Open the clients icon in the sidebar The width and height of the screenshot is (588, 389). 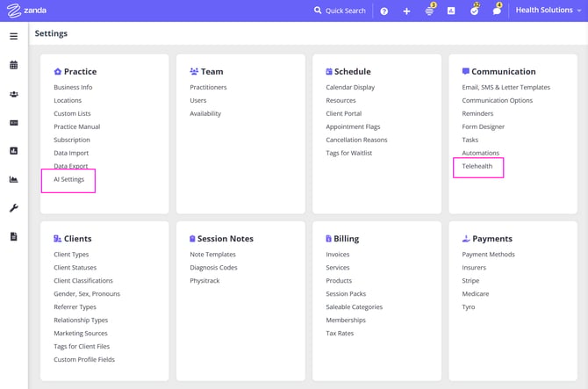click(13, 94)
